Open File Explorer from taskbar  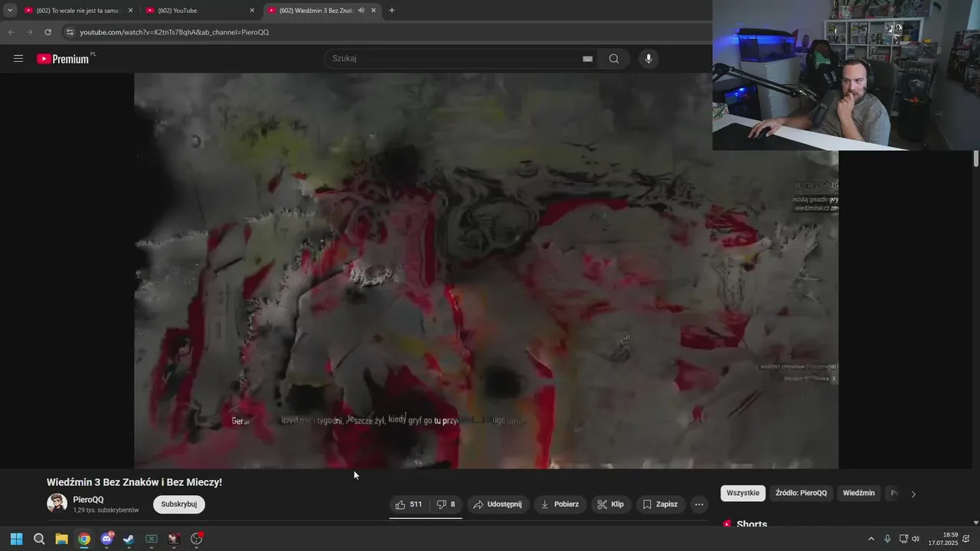pos(61,539)
